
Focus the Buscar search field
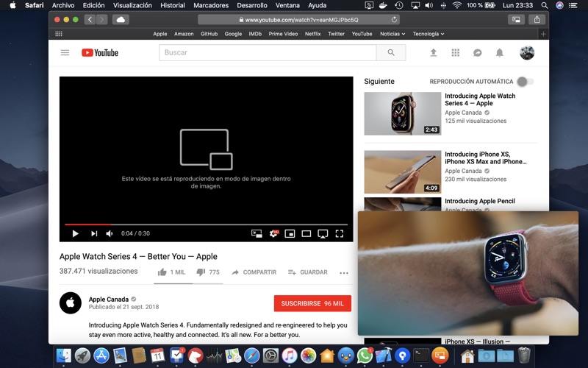pyautogui.click(x=268, y=52)
